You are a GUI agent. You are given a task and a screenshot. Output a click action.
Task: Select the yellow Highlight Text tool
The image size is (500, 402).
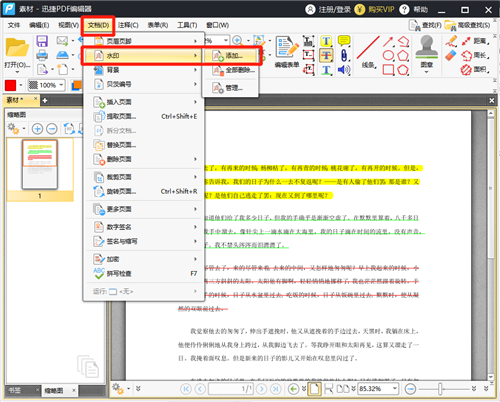[x=326, y=41]
